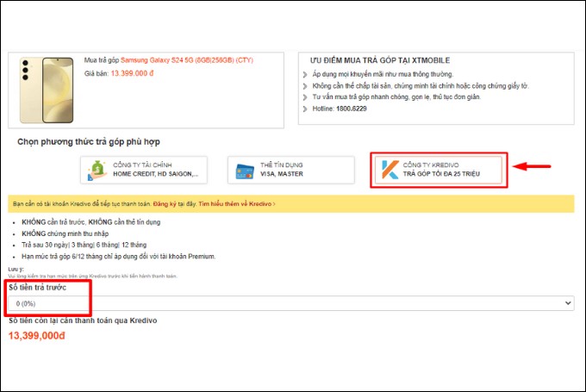586x392 pixels.
Task: Click 'ƯU ĐIỂM MUA TRẢ GÓP TẠI XTMOBILE' heading
Action: click(x=380, y=60)
